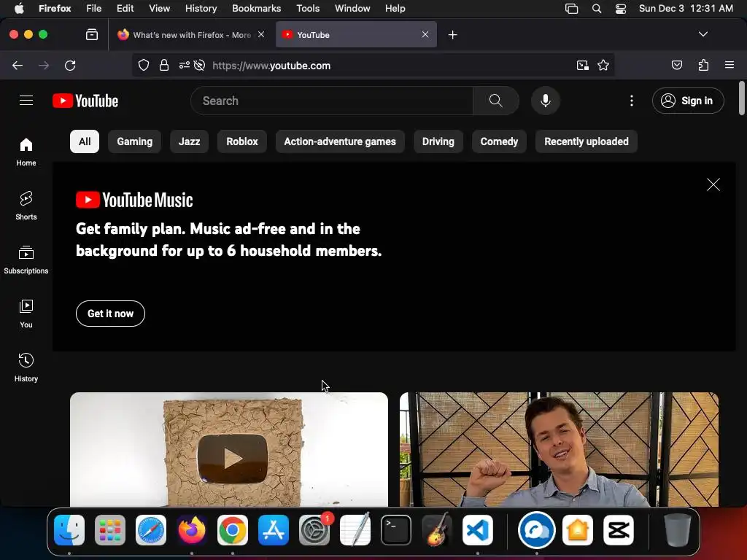This screenshot has width=747, height=560.
Task: Open the App Store from the Dock
Action: [274, 530]
